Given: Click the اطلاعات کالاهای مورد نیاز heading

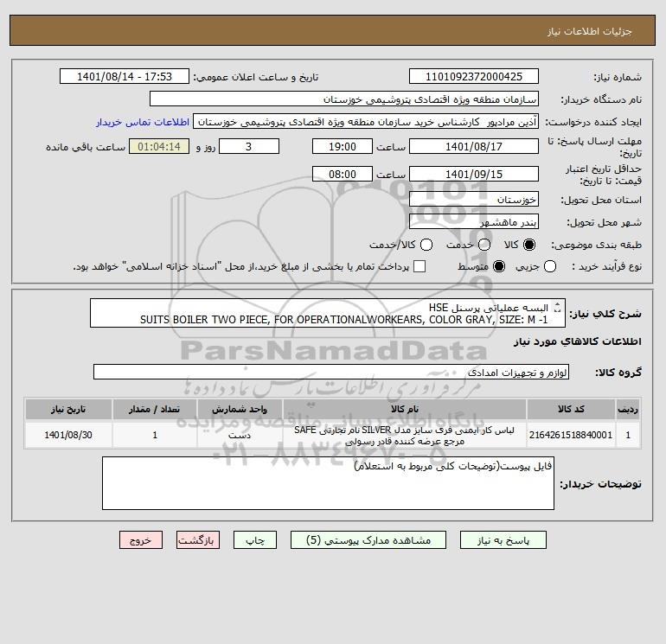Looking at the screenshot, I should coord(578,341).
